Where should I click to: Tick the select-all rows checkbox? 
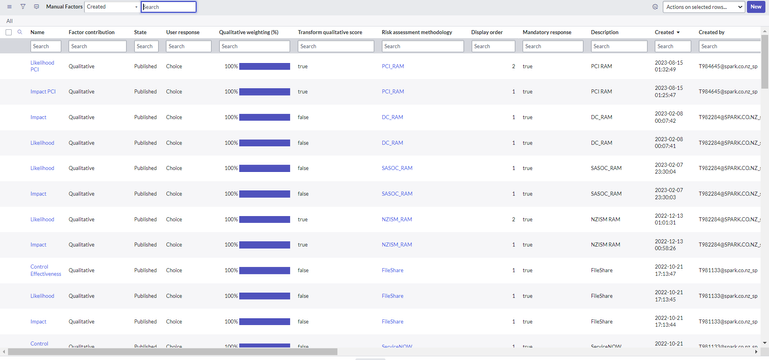(x=8, y=32)
